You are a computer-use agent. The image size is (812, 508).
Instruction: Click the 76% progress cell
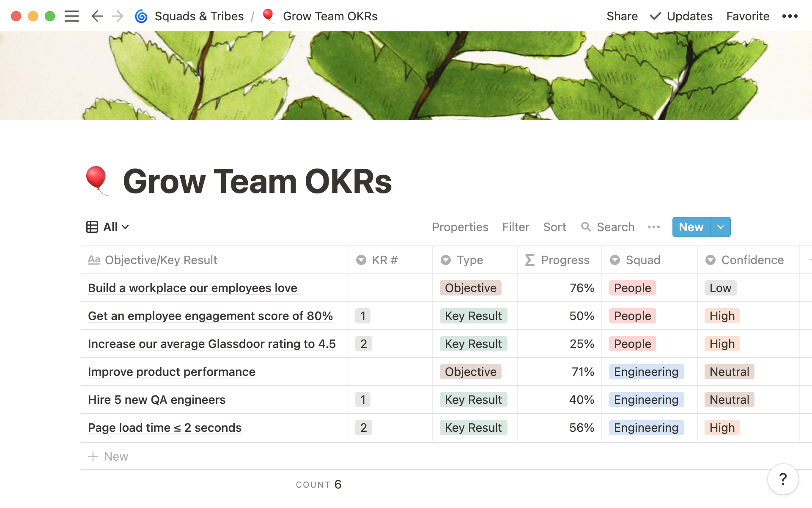click(x=560, y=288)
